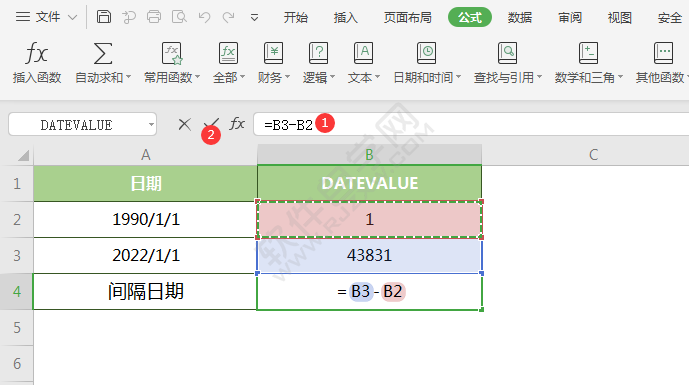Click the Save disk icon

click(x=104, y=17)
